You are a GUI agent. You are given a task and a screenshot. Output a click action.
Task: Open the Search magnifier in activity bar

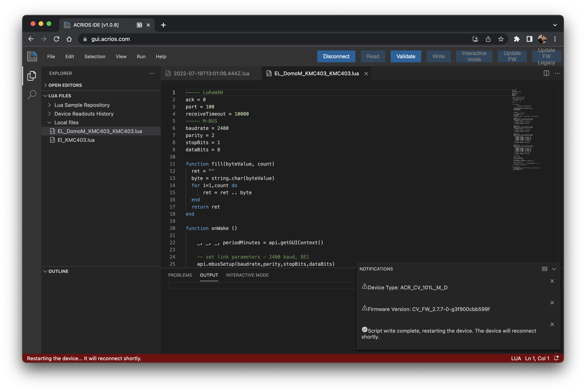pos(32,95)
